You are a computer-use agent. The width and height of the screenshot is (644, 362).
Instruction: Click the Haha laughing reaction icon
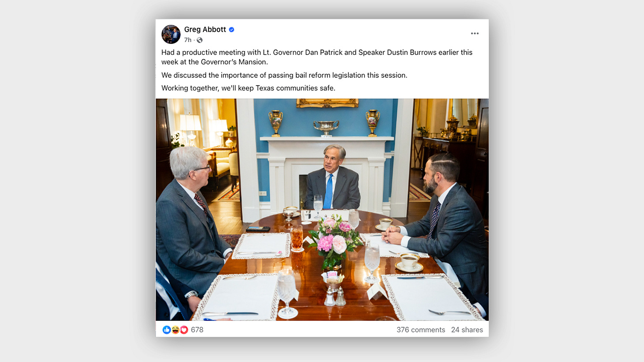(175, 330)
